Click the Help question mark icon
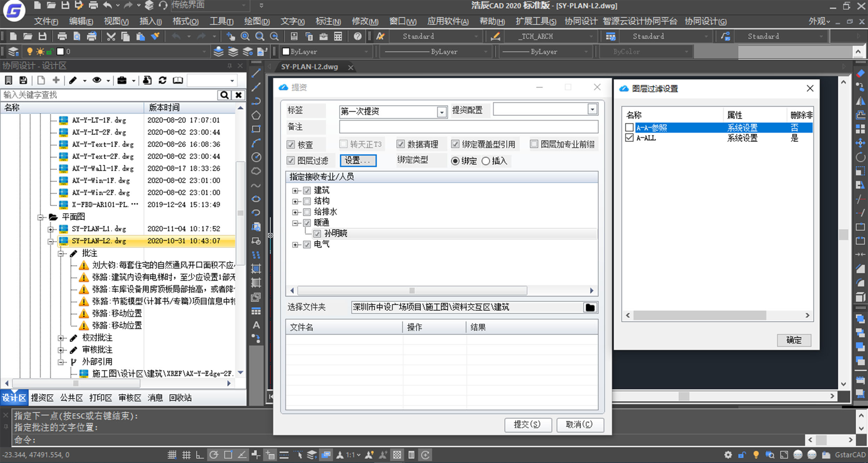 pyautogui.click(x=357, y=36)
